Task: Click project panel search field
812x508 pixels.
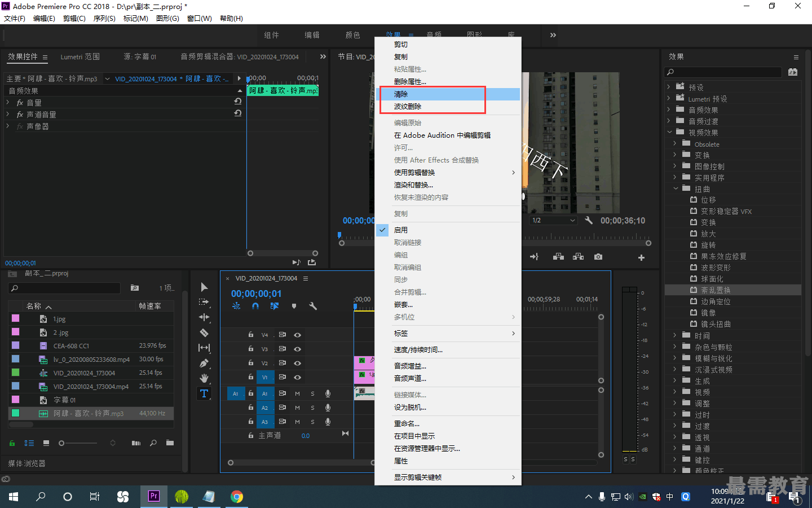Action: pos(64,288)
